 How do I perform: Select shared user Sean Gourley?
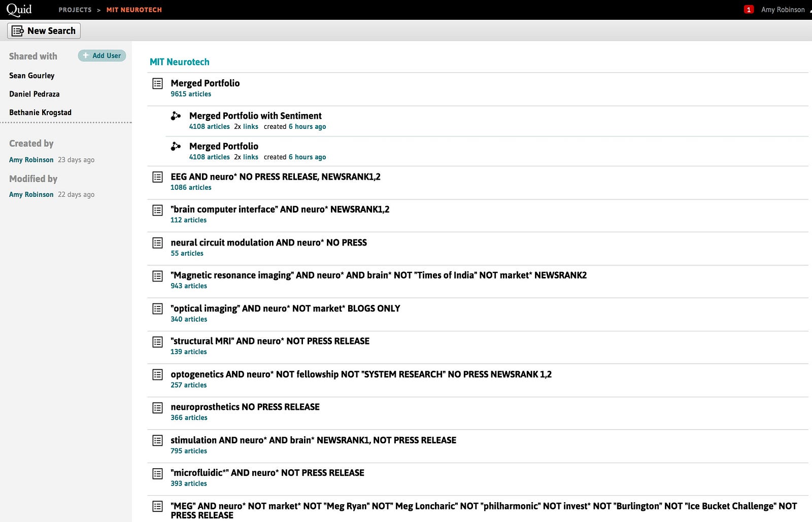click(32, 76)
